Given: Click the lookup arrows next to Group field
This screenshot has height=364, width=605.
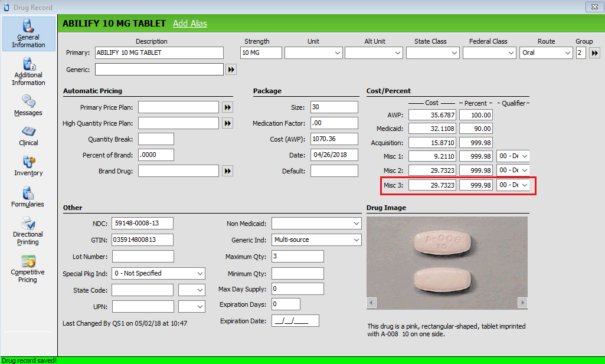Looking at the screenshot, I should 594,53.
